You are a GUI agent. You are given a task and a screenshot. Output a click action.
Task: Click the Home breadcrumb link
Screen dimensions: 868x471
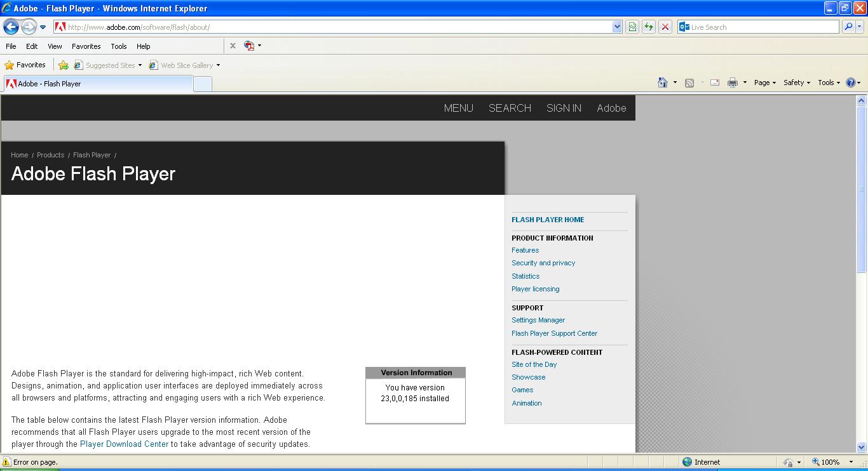click(20, 155)
